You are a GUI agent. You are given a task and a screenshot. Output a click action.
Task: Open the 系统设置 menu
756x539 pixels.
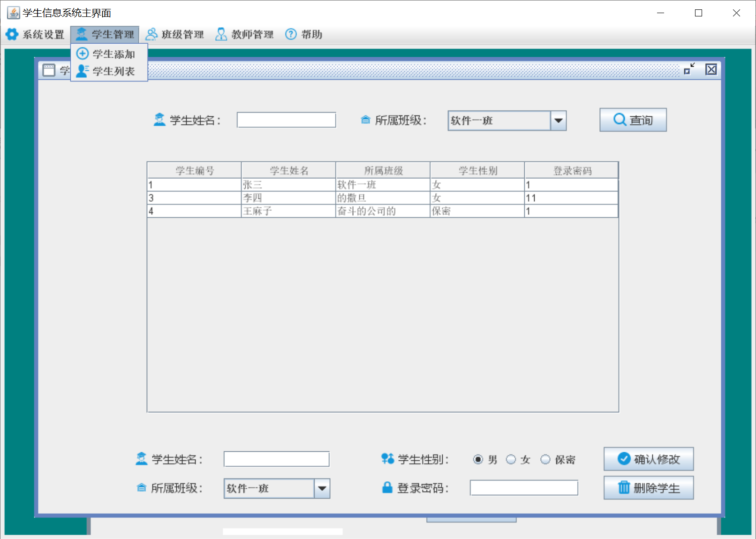(35, 34)
